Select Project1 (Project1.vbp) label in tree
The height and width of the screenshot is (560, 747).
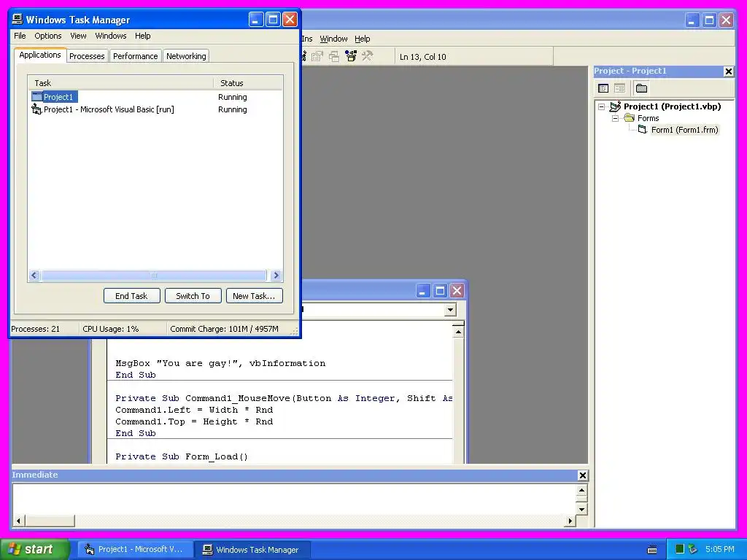[672, 106]
